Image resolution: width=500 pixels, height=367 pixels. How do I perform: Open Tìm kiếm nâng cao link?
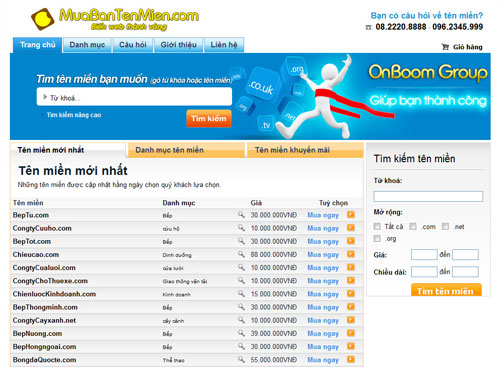click(74, 115)
